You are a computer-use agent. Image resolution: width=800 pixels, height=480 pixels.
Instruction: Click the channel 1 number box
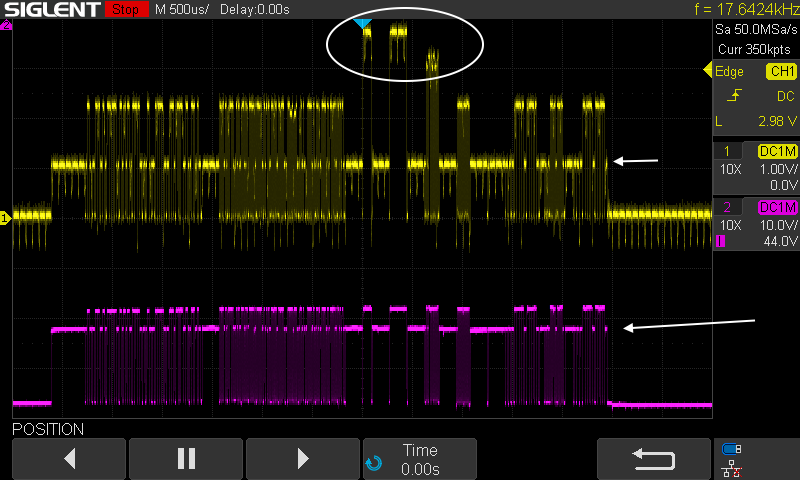point(728,151)
